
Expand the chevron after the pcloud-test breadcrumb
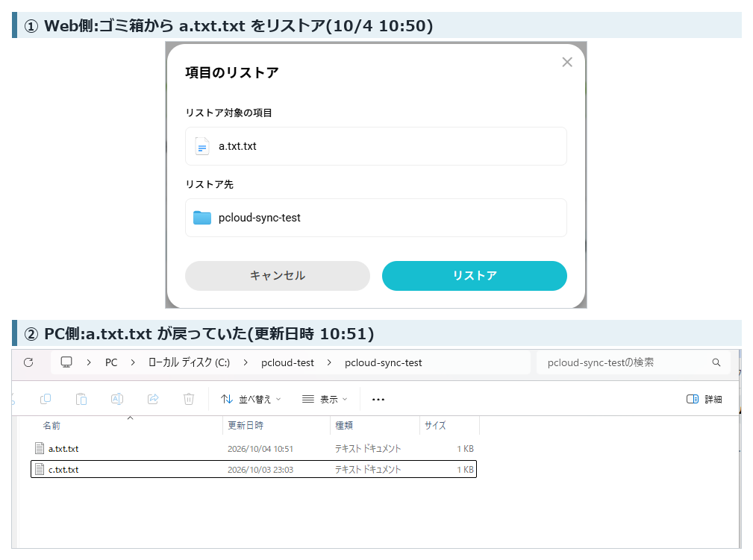[x=329, y=362]
